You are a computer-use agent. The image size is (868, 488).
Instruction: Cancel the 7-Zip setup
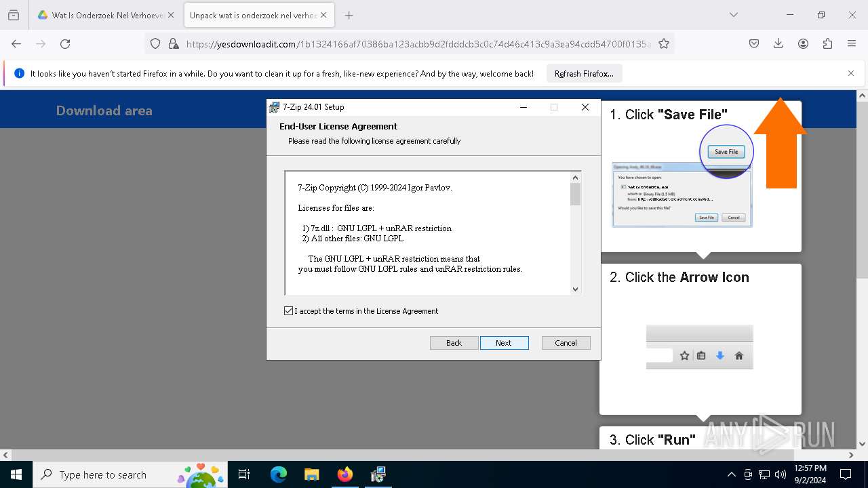pyautogui.click(x=566, y=343)
